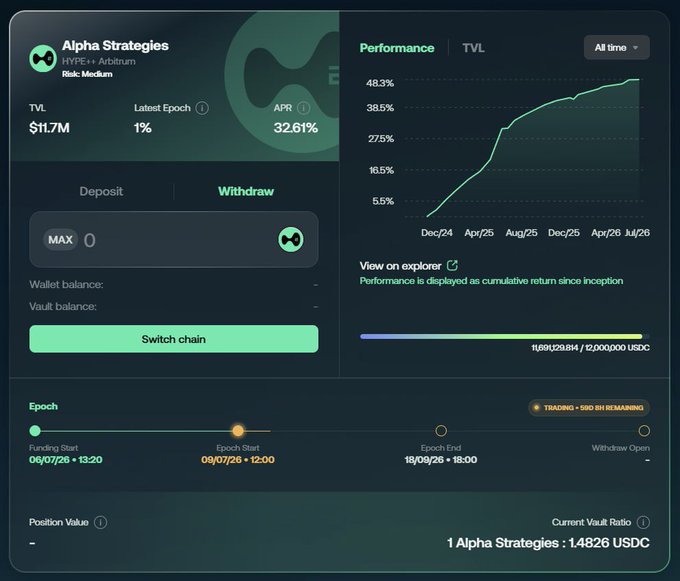
Task: Click the MAX amount button
Action: (60, 240)
